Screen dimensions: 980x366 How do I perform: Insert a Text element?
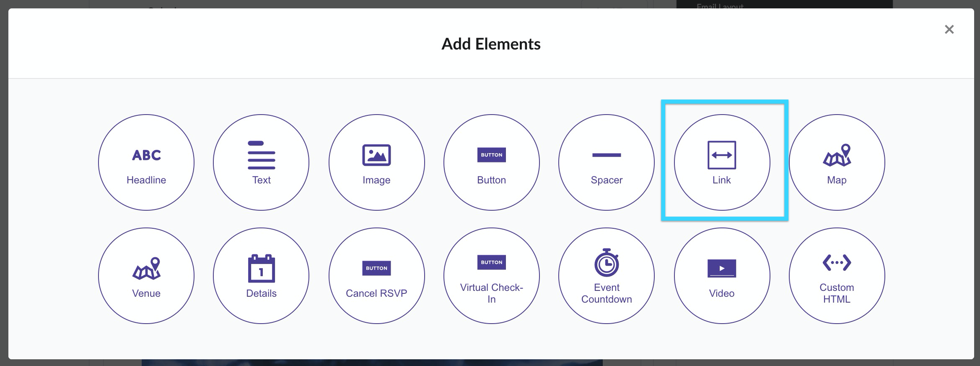[261, 162]
